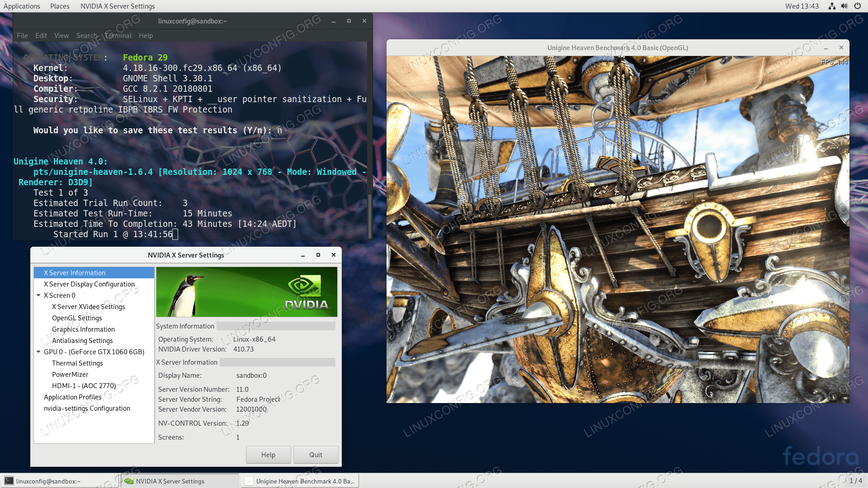This screenshot has height=488, width=868.
Task: Open OpenGL Settings page
Action: click(77, 318)
